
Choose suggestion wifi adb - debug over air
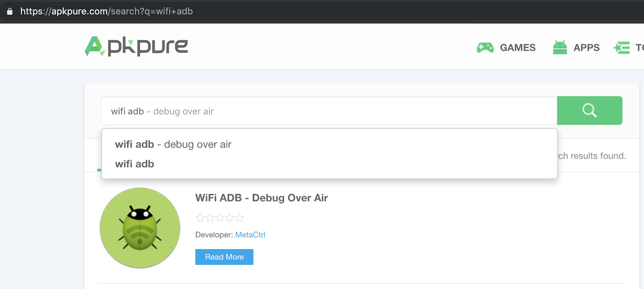tap(173, 144)
